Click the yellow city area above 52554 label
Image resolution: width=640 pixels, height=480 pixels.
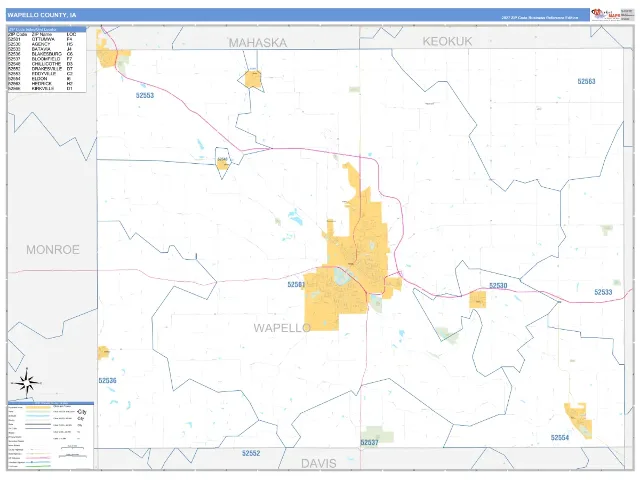[579, 420]
